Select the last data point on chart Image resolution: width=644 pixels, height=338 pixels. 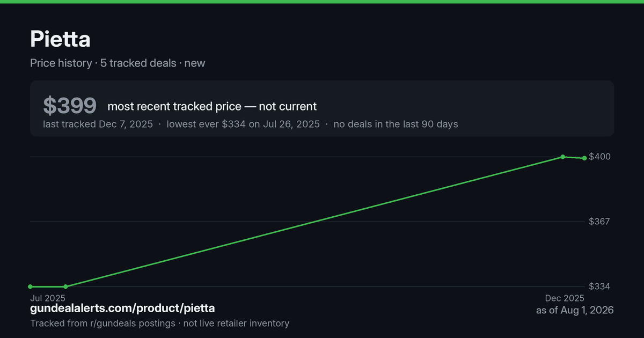pos(584,158)
